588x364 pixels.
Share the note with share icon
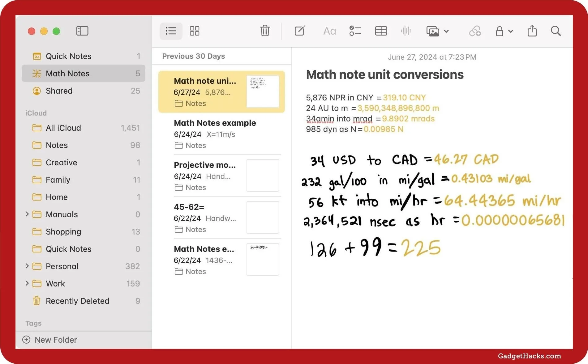532,31
